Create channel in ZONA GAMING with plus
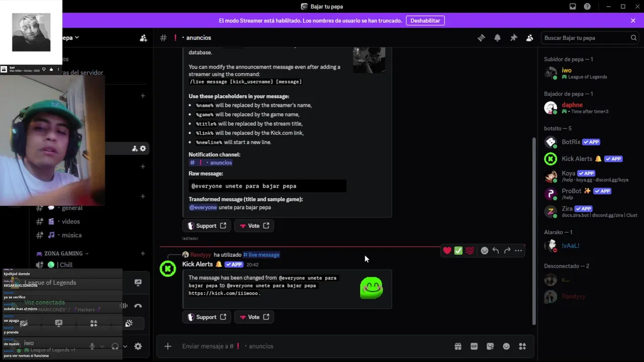The height and width of the screenshot is (362, 644). (x=143, y=253)
